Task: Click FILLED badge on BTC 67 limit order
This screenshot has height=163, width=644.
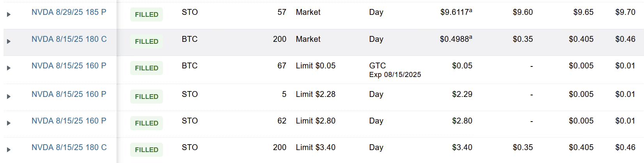Action: point(147,68)
